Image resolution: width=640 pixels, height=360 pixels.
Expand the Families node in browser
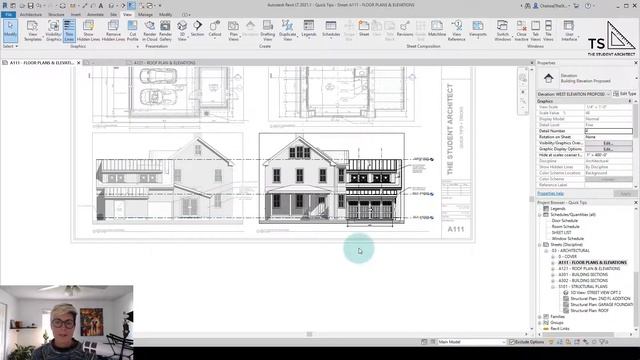pos(540,317)
